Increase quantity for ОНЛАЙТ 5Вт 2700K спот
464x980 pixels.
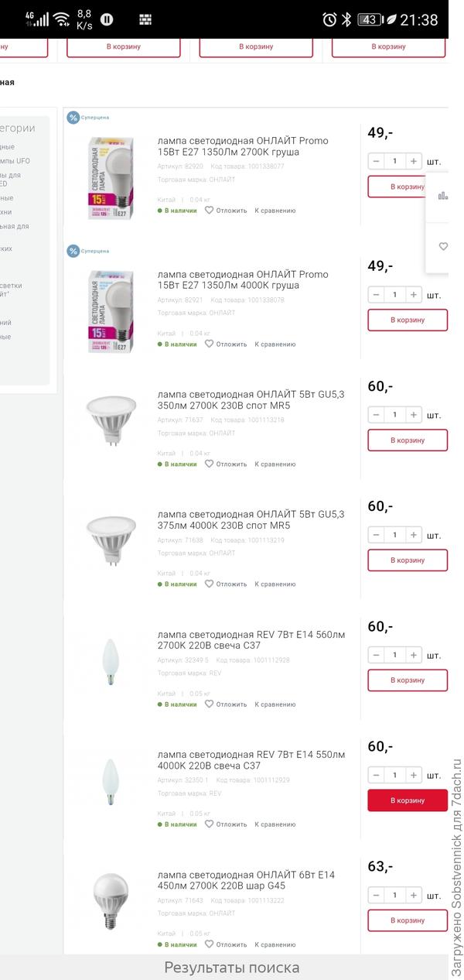[x=414, y=415]
